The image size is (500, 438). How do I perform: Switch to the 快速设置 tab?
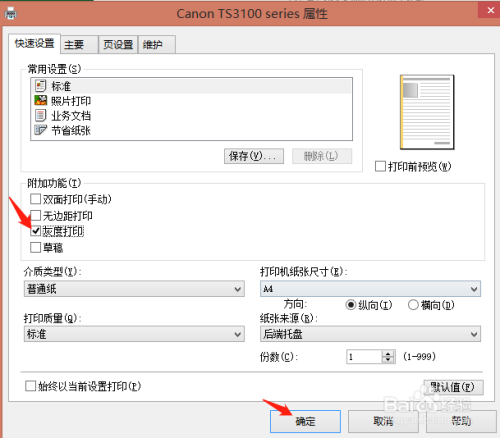(x=34, y=43)
